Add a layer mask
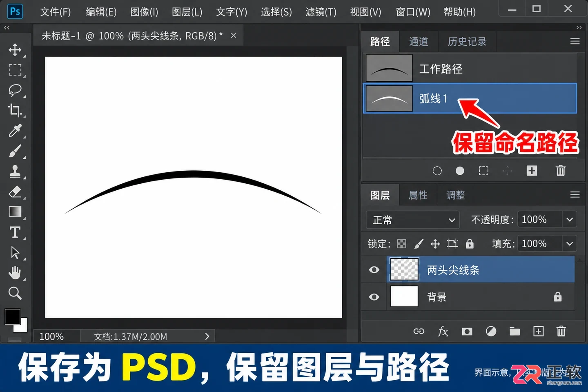Viewport: 588px width, 392px height. (x=467, y=331)
